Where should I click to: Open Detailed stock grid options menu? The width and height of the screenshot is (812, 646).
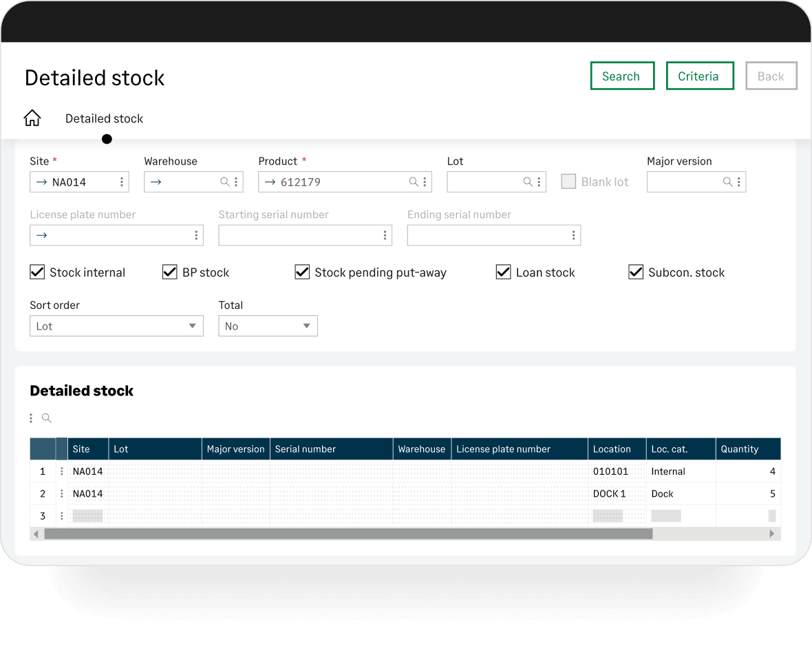pos(31,418)
